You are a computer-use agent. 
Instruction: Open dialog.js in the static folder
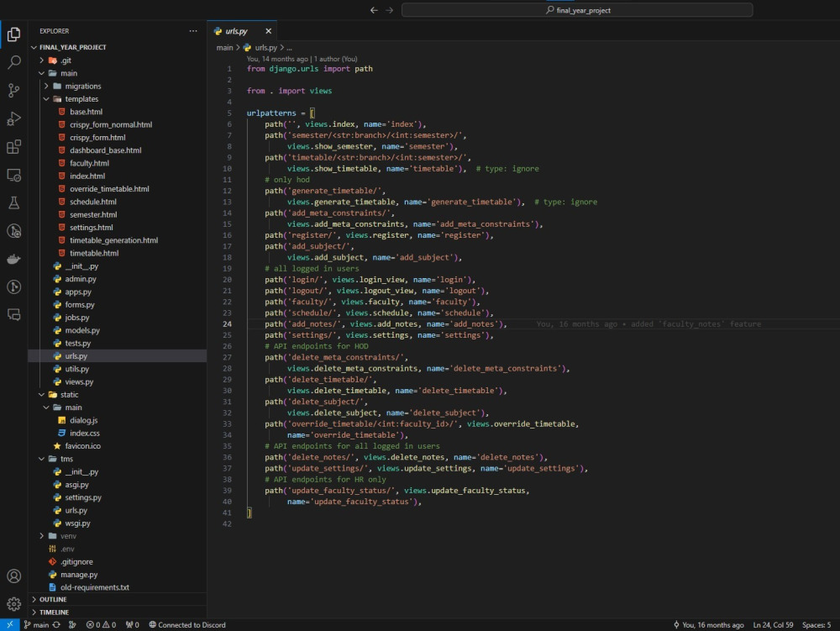click(x=118, y=420)
